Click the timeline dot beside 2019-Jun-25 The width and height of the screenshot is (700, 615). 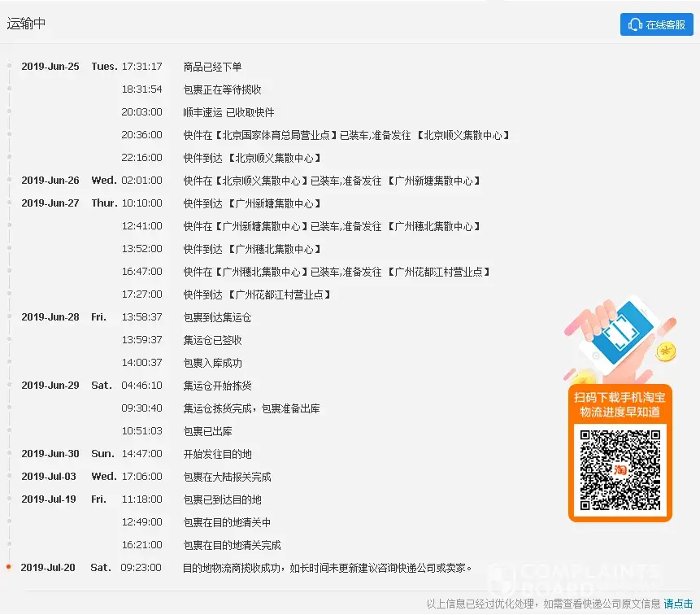click(x=9, y=66)
